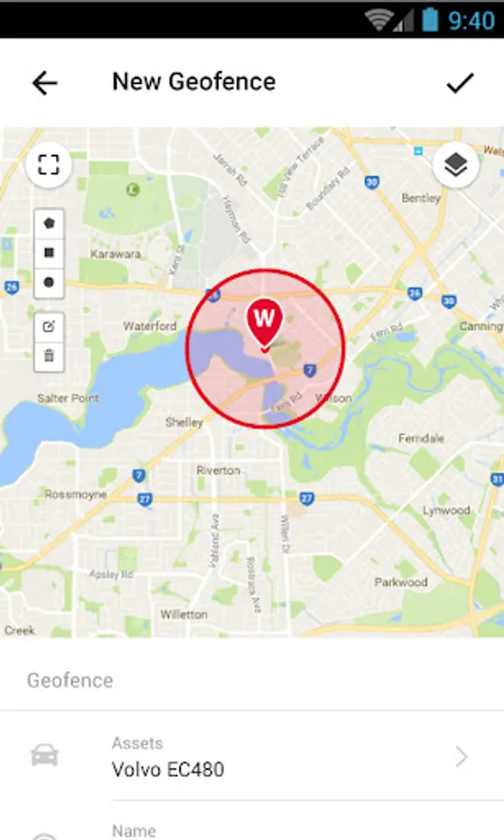Select the circle draw tool
This screenshot has height=840, width=504.
49,282
